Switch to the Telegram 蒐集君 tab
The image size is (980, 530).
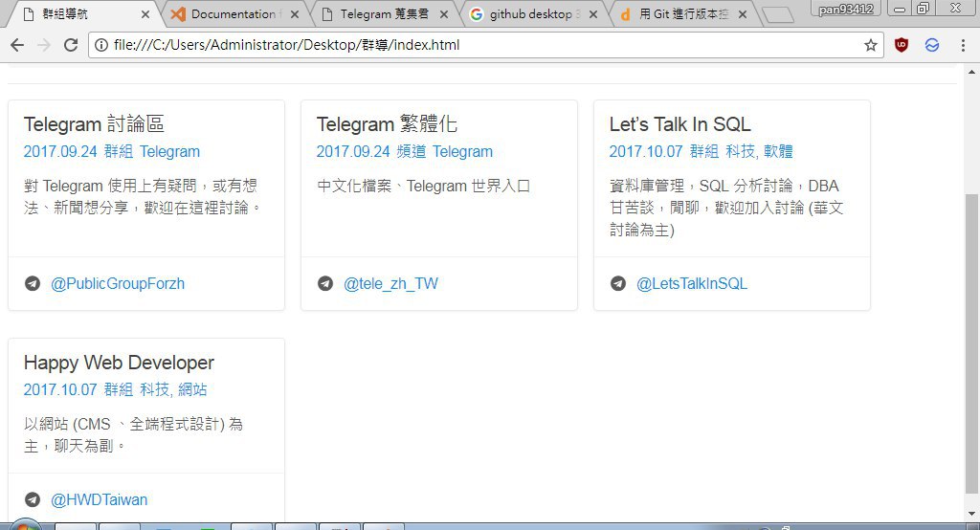pyautogui.click(x=383, y=13)
